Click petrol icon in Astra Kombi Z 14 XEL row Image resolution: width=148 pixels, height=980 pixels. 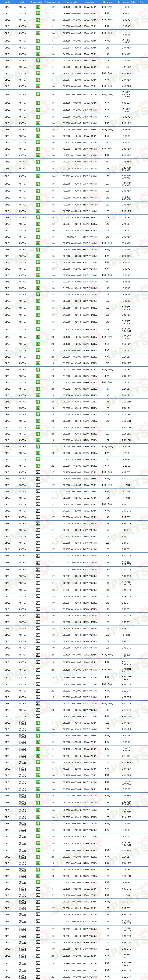(38, 756)
